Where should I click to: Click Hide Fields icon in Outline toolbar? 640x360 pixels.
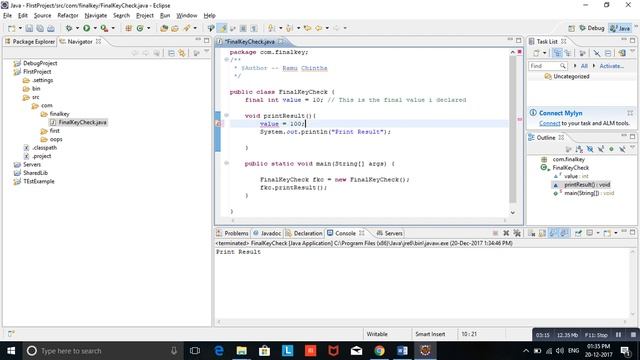coord(590,149)
